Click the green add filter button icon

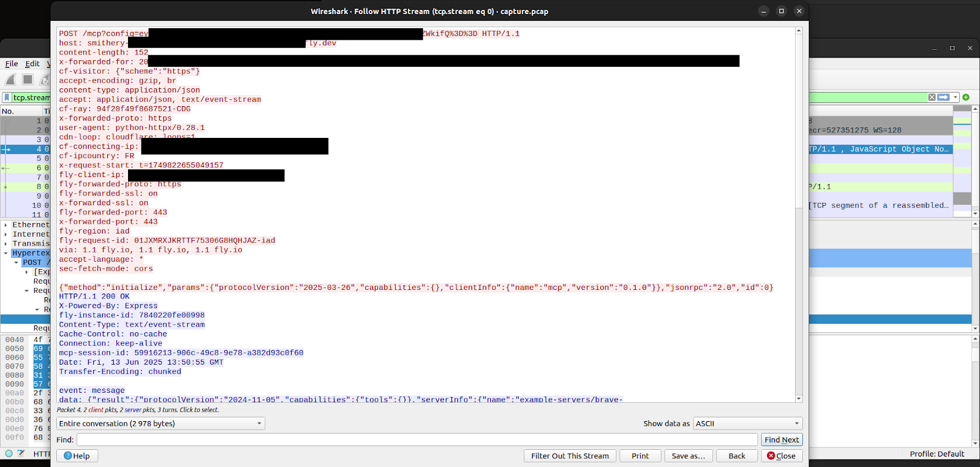966,97
